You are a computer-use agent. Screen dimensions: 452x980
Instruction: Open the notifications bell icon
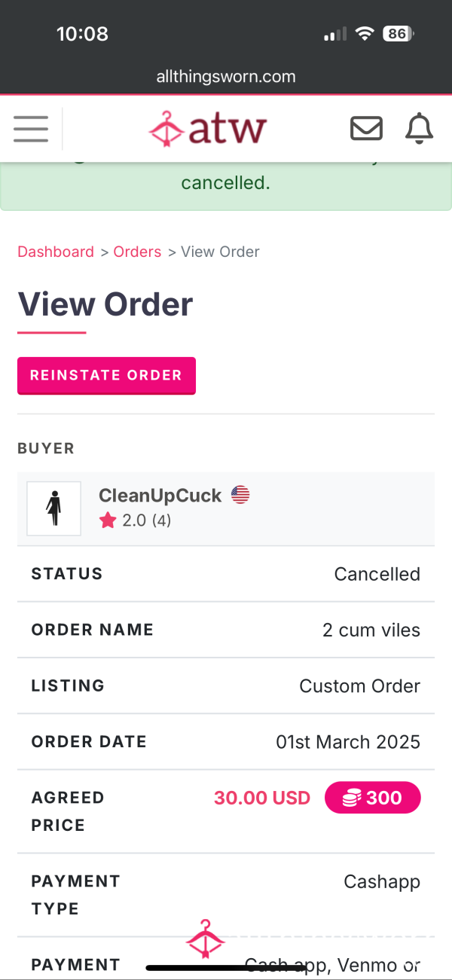tap(419, 129)
